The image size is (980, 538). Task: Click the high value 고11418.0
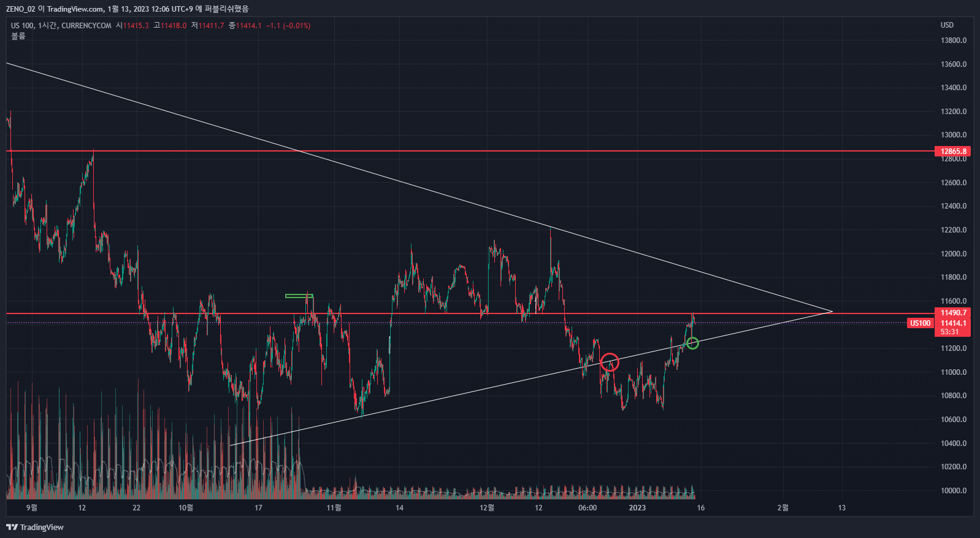click(x=170, y=26)
